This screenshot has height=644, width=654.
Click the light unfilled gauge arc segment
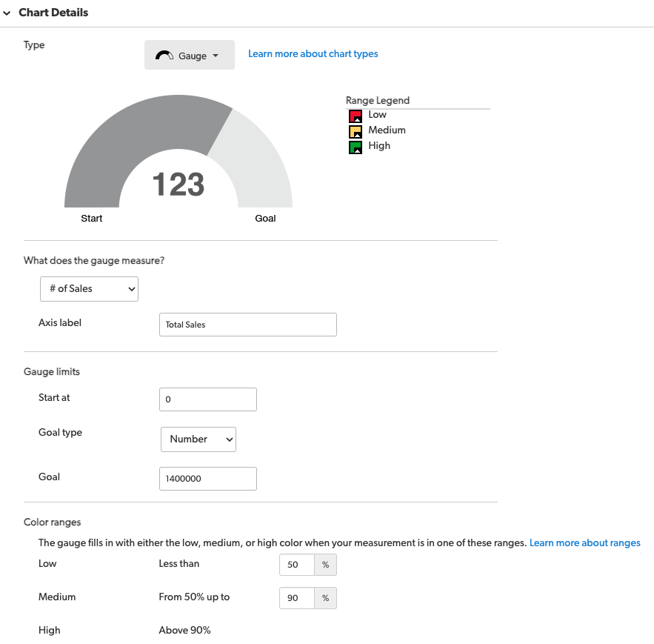point(258,163)
